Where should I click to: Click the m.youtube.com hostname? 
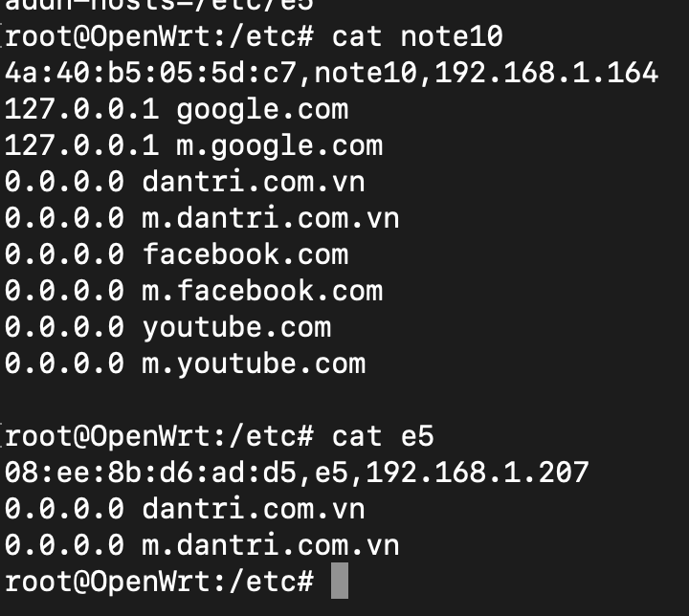tap(254, 363)
